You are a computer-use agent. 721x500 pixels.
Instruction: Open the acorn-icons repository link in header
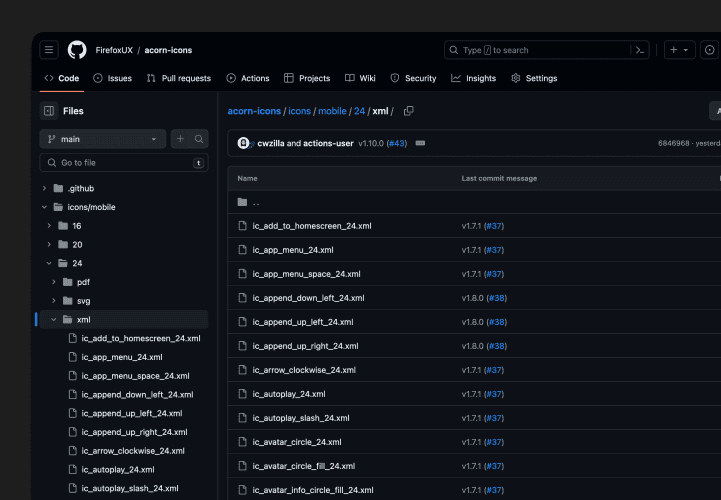168,50
